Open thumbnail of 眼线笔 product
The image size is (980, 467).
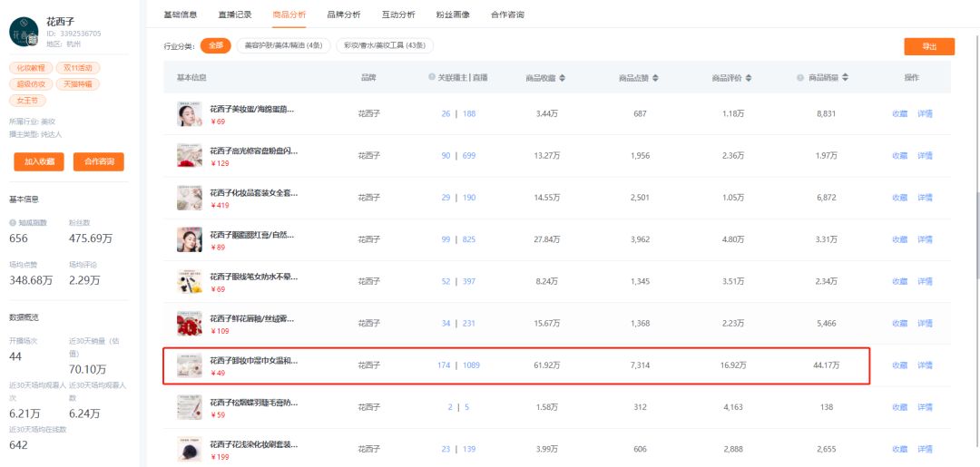point(190,282)
